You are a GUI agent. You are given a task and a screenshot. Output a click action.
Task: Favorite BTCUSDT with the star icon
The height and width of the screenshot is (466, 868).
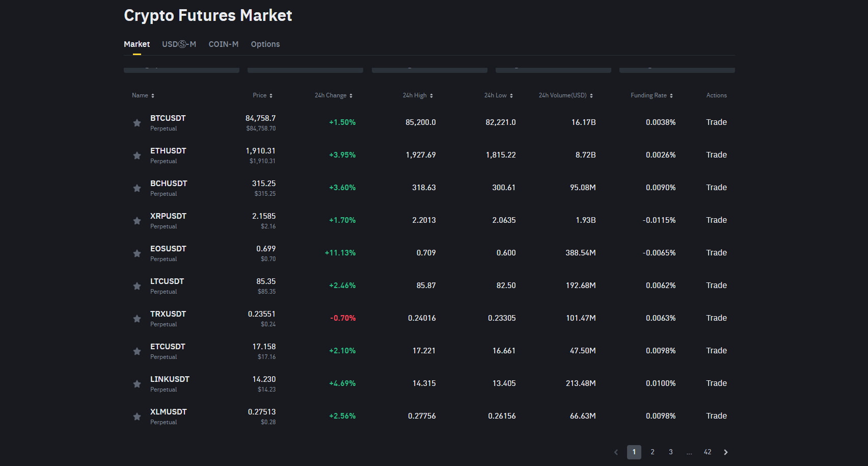(137, 123)
